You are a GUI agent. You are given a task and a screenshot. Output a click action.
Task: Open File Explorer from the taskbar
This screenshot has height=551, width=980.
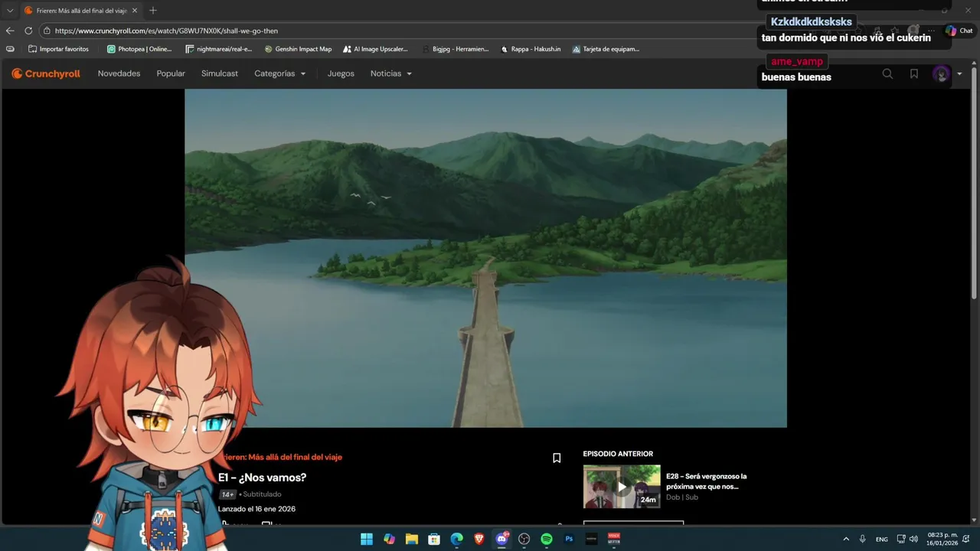click(411, 539)
